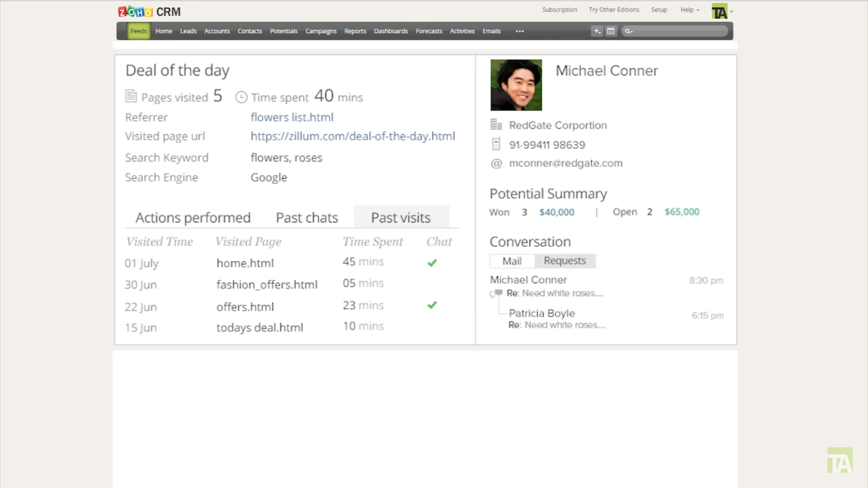Open the Reports module
This screenshot has width=868, height=488.
coord(355,31)
